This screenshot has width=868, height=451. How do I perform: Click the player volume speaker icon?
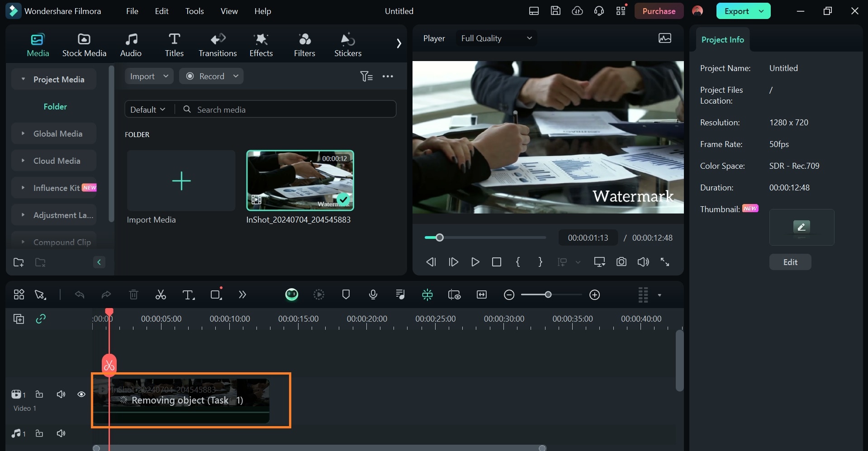click(643, 262)
